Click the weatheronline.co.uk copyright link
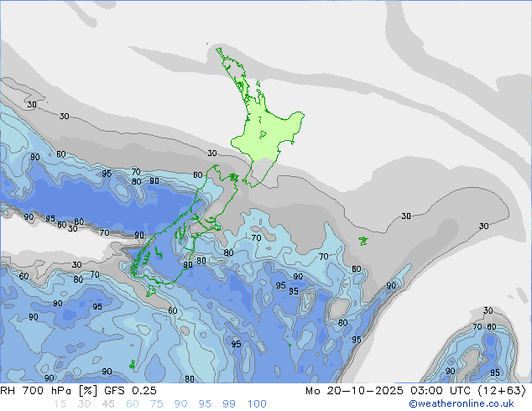The height and width of the screenshot is (411, 532). (x=462, y=403)
